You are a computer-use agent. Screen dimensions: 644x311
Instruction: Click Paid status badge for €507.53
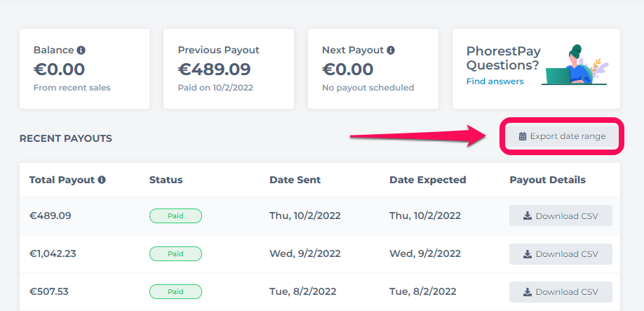coord(175,291)
